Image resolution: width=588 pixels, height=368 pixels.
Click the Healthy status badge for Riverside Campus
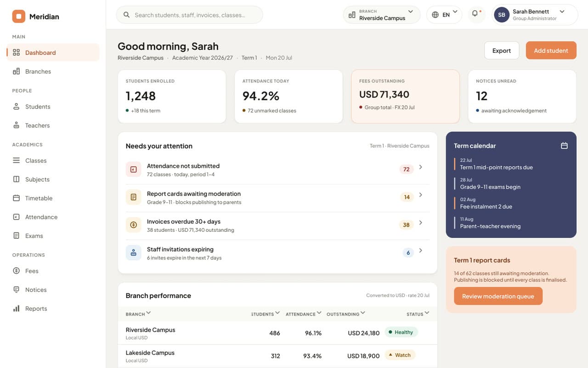point(401,332)
